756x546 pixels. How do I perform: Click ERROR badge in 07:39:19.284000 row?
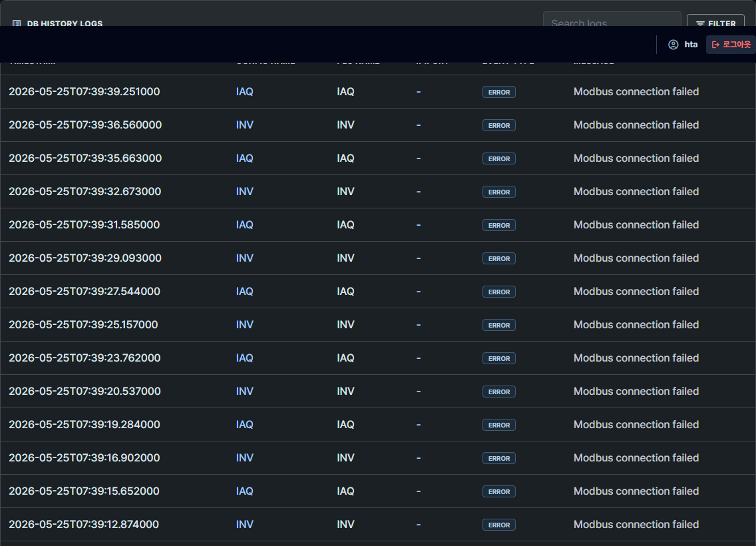click(x=499, y=425)
